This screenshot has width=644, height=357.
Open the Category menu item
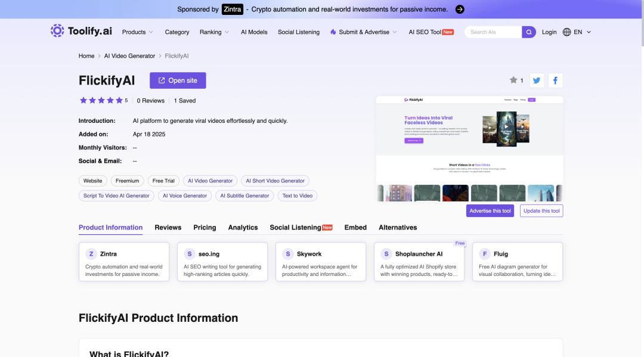pyautogui.click(x=177, y=32)
